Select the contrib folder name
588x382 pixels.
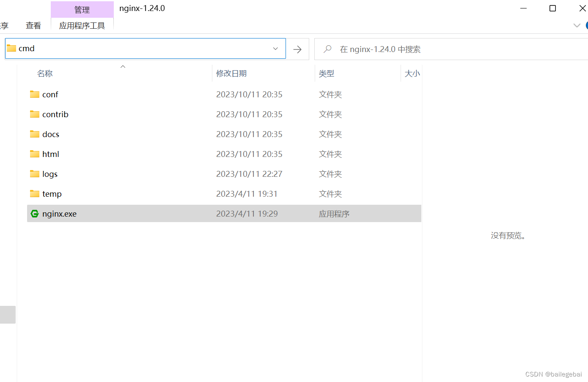(x=55, y=114)
